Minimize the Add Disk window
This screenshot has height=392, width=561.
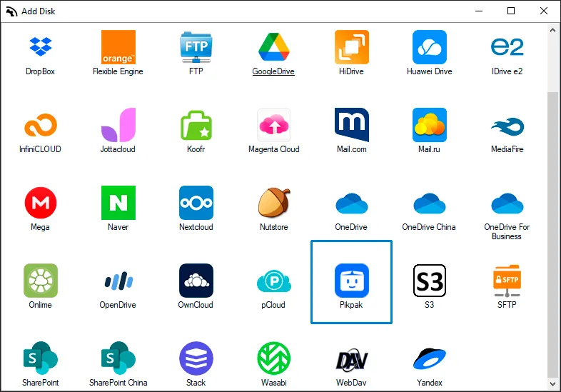coord(479,11)
